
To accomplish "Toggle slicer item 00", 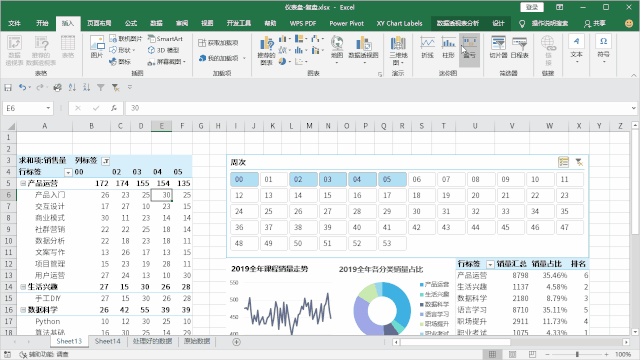I will coord(244,179).
